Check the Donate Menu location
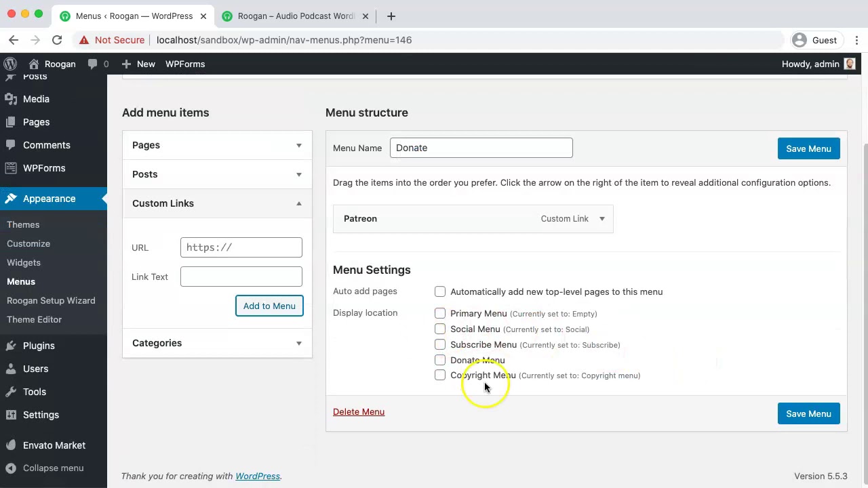Screen dimensions: 868x488 coord(440,360)
